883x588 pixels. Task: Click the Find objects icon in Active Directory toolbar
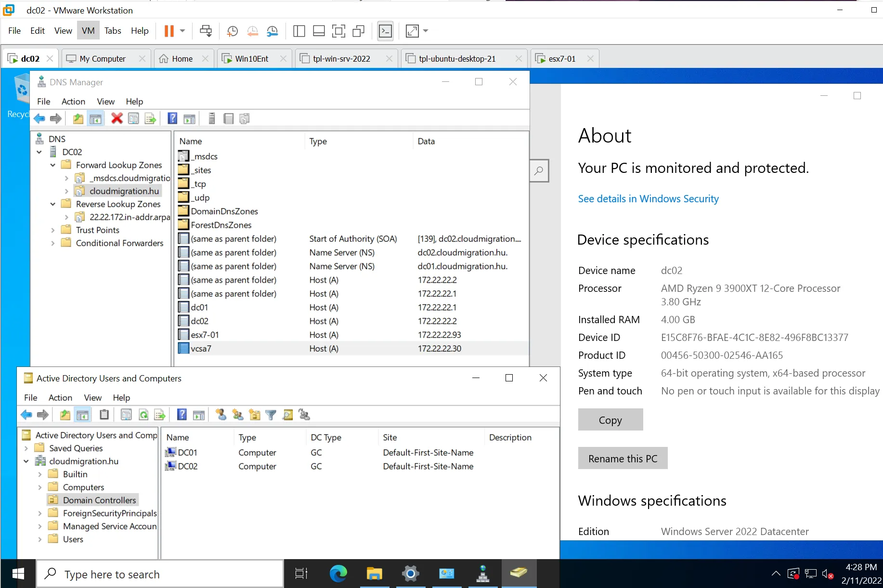click(288, 415)
